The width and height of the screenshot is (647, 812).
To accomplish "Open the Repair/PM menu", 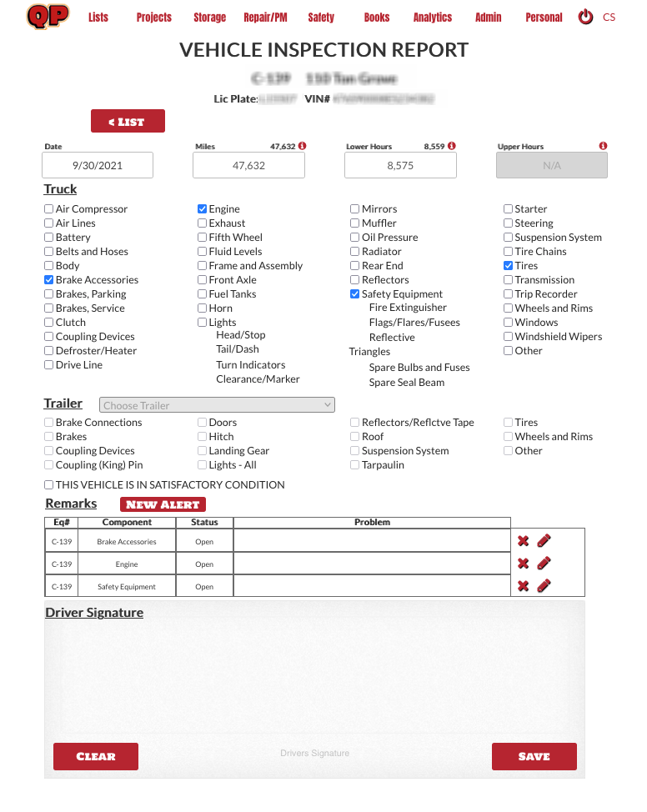I will 265,18.
